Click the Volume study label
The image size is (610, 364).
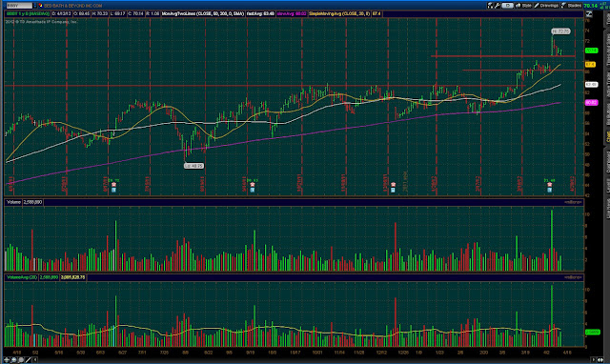click(x=13, y=202)
